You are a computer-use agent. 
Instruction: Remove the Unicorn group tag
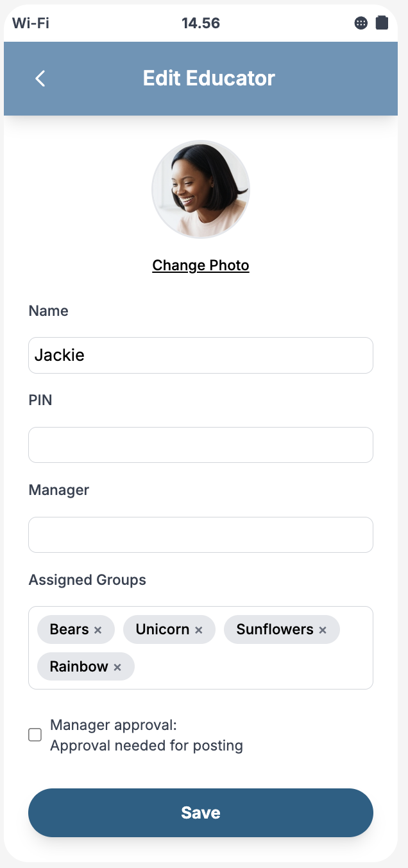(x=199, y=630)
